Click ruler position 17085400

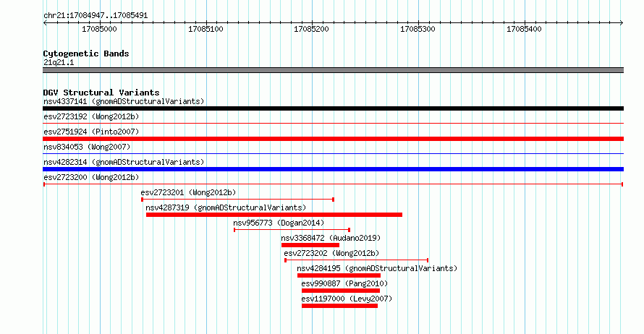pos(524,29)
